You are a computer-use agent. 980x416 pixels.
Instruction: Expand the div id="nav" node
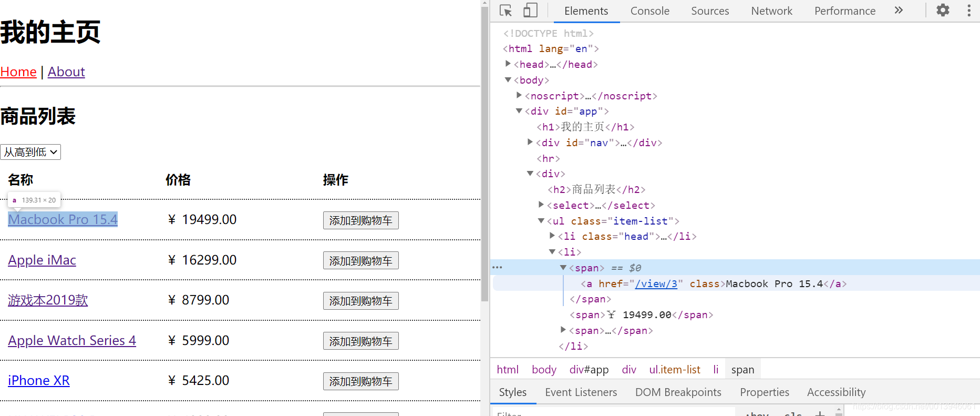pos(530,142)
